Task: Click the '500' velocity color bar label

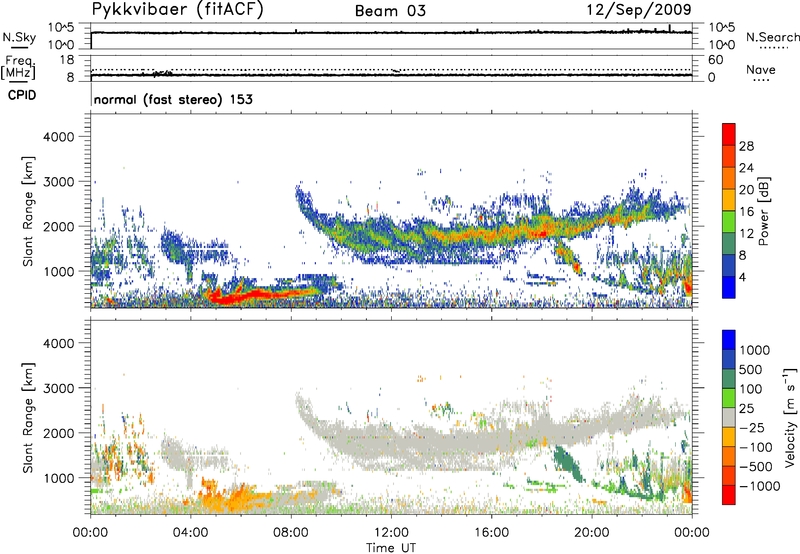Action: (753, 370)
